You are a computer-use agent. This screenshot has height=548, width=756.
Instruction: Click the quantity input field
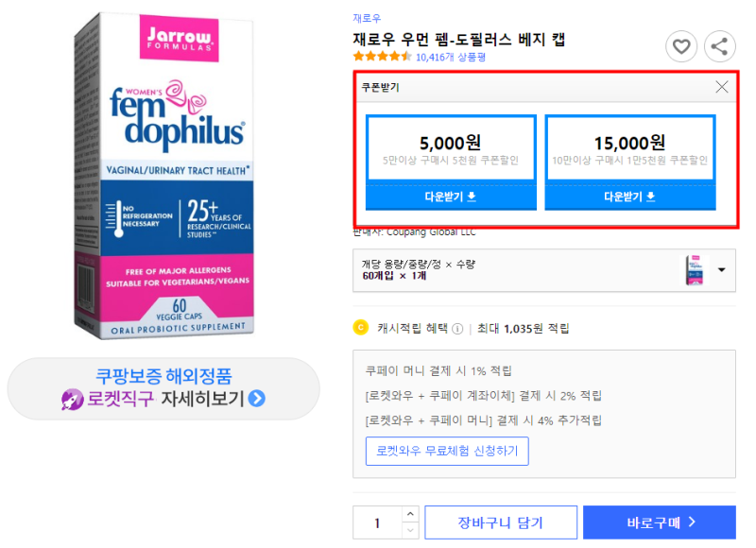point(377,522)
